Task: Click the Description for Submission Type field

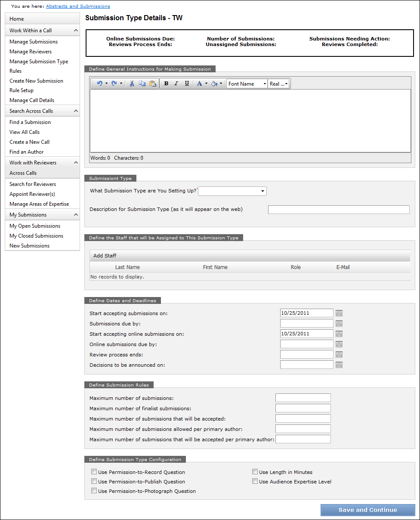Action: (338, 209)
